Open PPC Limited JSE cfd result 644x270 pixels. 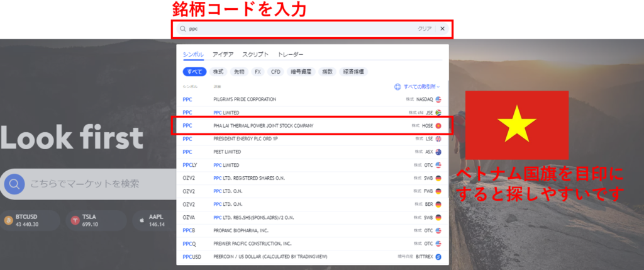pos(312,112)
